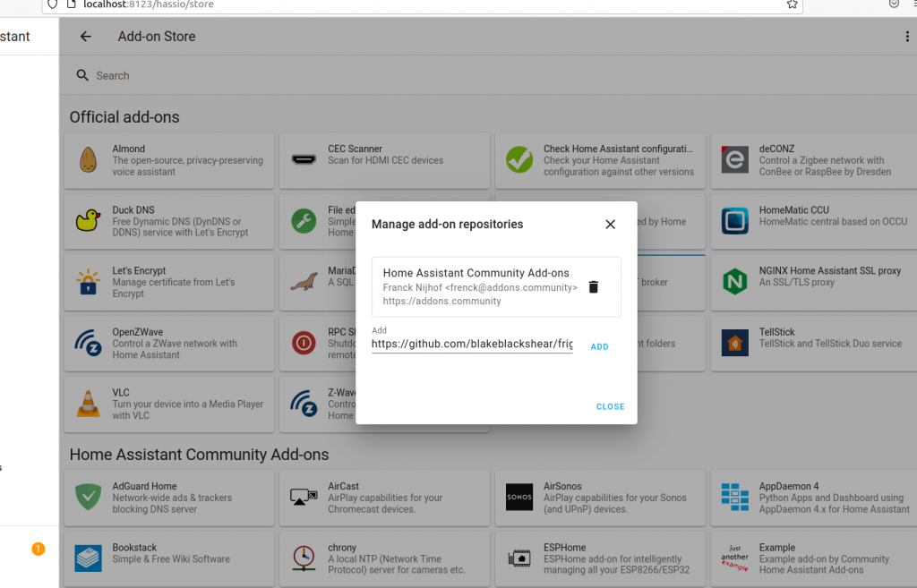Viewport: 917px width, 588px height.
Task: Select the Duck DNS title text
Action: (133, 209)
